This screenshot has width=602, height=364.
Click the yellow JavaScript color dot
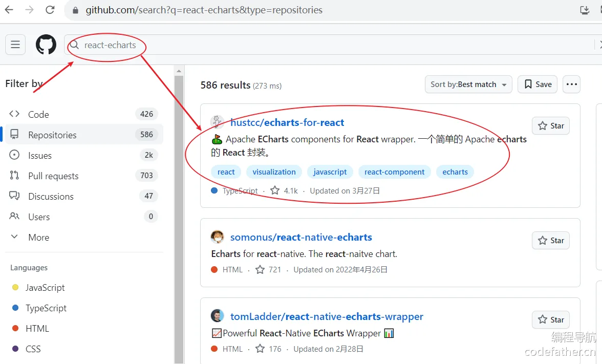tap(15, 287)
